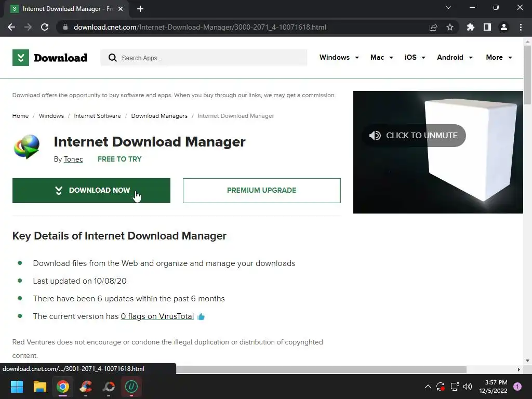
Task: Reload the page with the refresh icon
Action: [45, 27]
